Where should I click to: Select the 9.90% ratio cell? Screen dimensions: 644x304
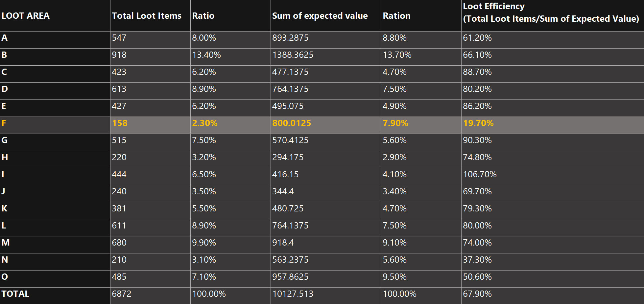coord(204,243)
